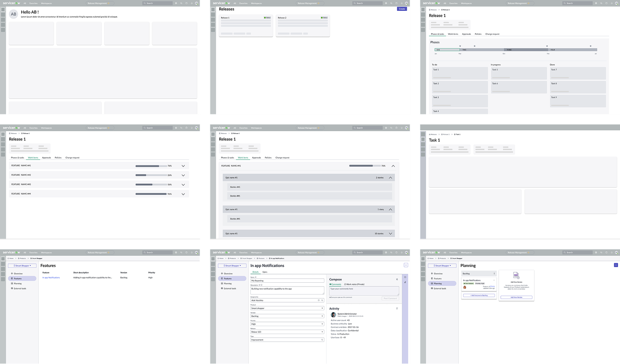The height and width of the screenshot is (364, 620).
Task: Collapse the epic showing 2 stories
Action: (x=391, y=177)
